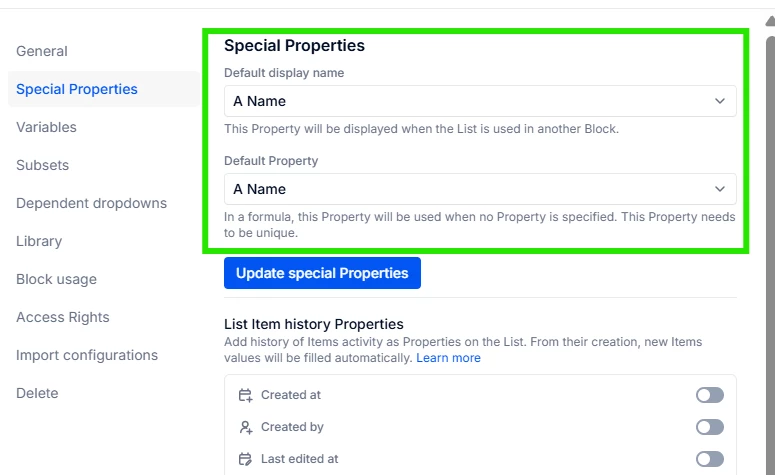Open Dependent dropdowns settings
Image resolution: width=775 pixels, height=475 pixels.
[91, 203]
